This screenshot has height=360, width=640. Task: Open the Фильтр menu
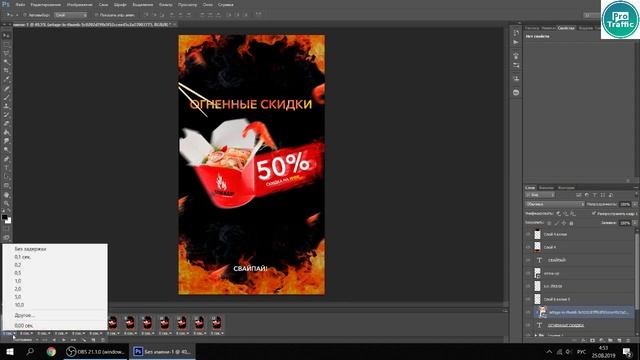[x=165, y=4]
